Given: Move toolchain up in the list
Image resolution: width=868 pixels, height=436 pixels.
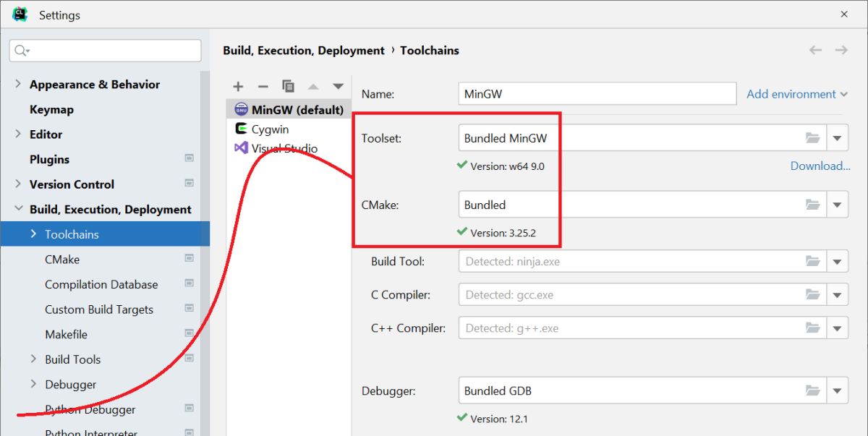Looking at the screenshot, I should 313,86.
